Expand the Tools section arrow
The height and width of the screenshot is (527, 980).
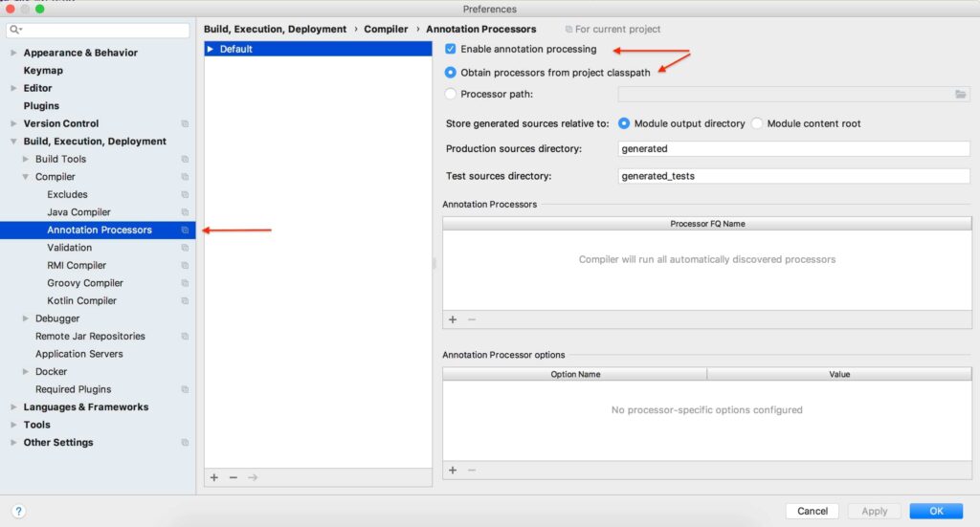[x=13, y=425]
